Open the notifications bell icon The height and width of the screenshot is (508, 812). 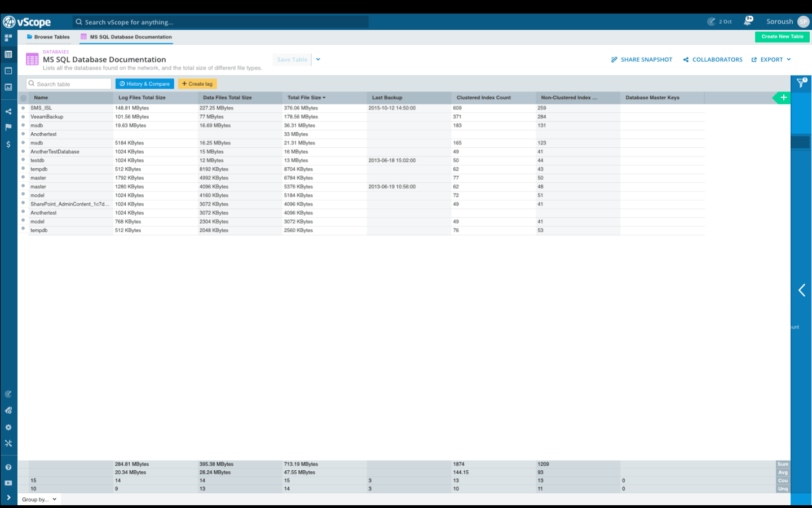tap(748, 21)
